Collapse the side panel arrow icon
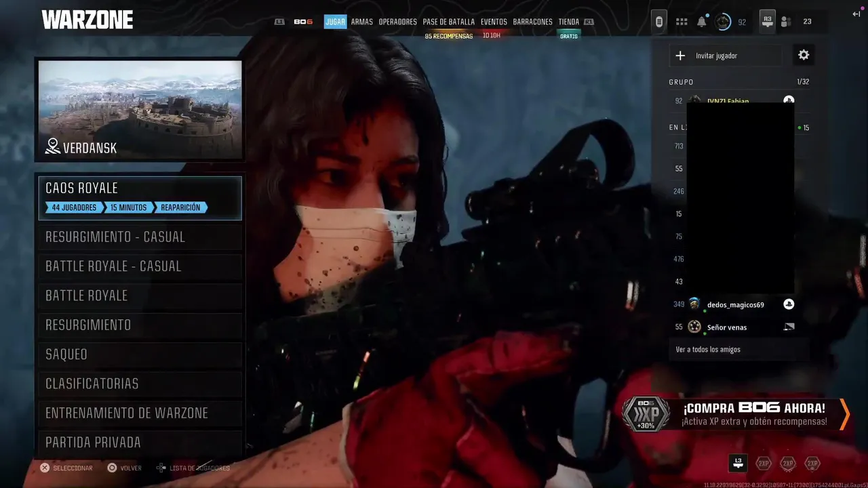This screenshot has height=488, width=868. (856, 14)
